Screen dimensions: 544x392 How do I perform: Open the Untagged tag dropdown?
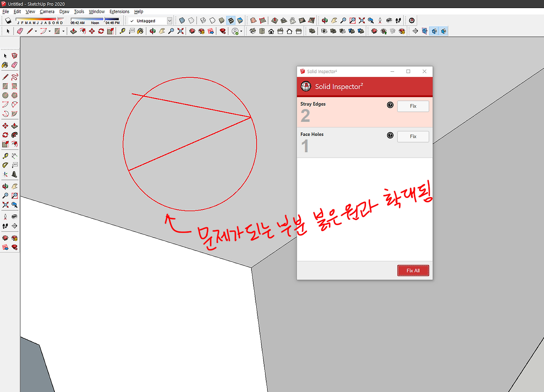(170, 20)
